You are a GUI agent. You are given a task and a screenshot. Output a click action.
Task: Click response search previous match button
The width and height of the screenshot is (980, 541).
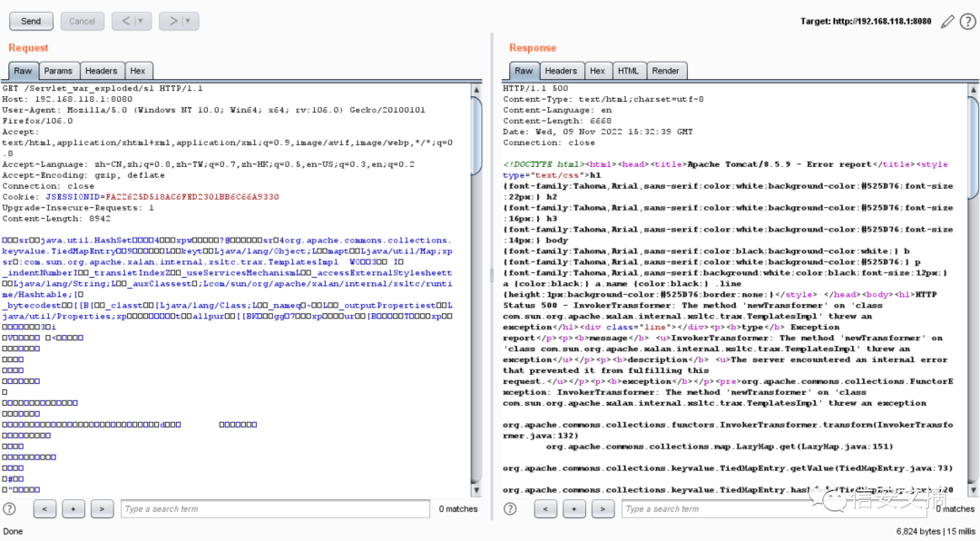(x=545, y=509)
